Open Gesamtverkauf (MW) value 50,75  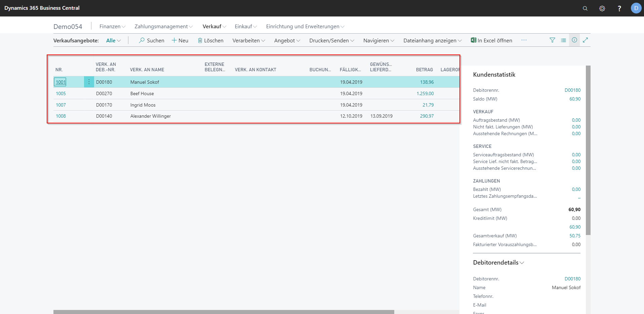[x=575, y=236]
